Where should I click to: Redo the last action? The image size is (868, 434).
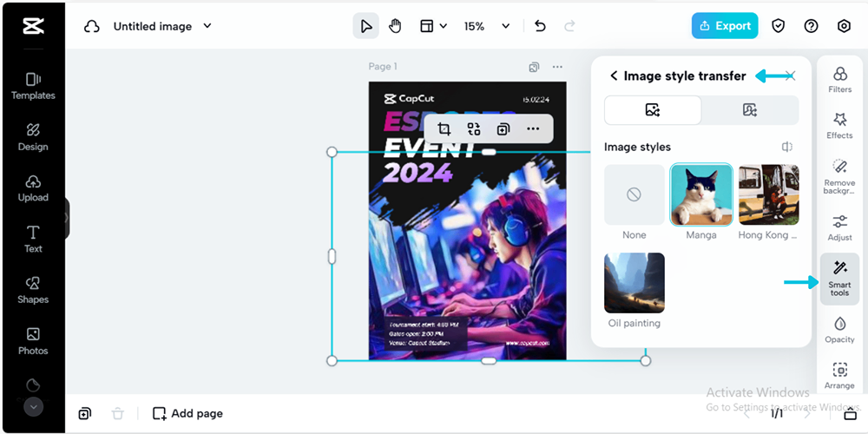tap(569, 26)
